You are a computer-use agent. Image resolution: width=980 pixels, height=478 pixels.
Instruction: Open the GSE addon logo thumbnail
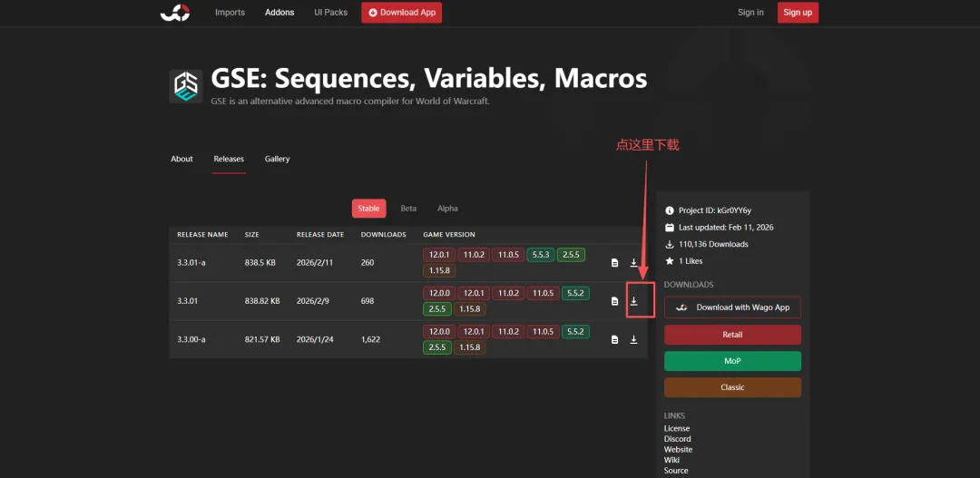pyautogui.click(x=186, y=86)
